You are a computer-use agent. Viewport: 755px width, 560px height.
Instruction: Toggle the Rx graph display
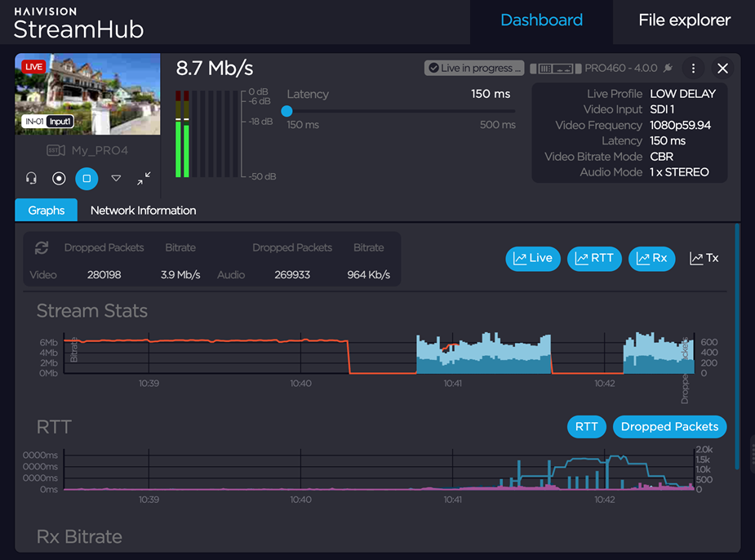651,259
